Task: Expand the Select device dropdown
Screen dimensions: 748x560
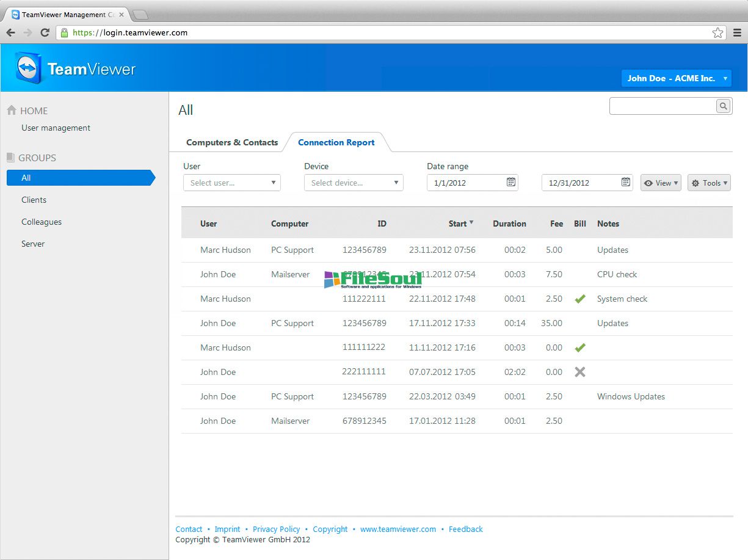Action: [x=354, y=183]
